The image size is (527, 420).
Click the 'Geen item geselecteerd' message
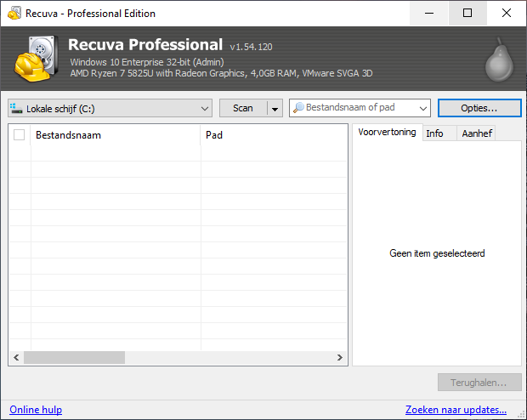(x=437, y=253)
